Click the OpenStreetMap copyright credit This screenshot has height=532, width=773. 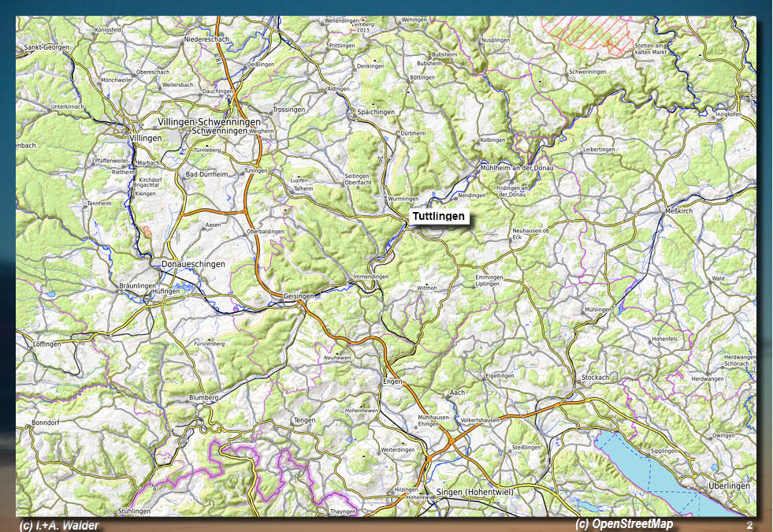click(x=624, y=524)
